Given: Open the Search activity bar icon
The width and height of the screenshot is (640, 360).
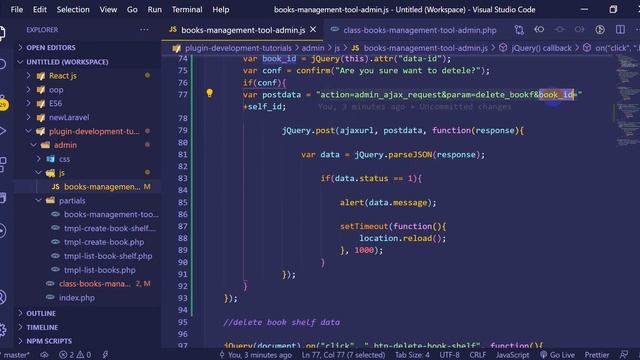Looking at the screenshot, I should point(2,64).
